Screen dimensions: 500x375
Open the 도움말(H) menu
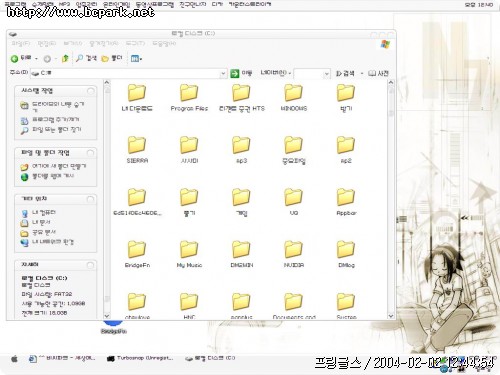coord(164,44)
